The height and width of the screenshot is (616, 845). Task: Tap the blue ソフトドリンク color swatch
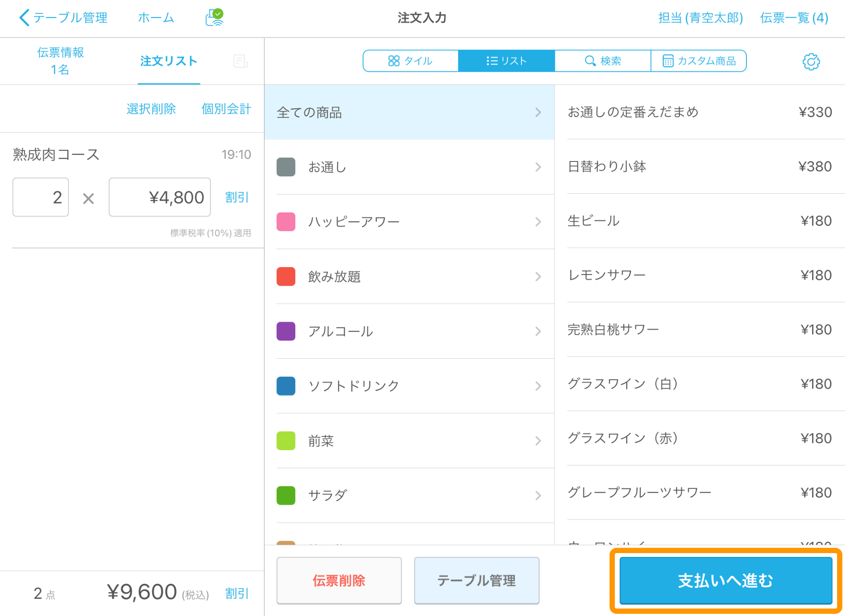pyautogui.click(x=286, y=386)
